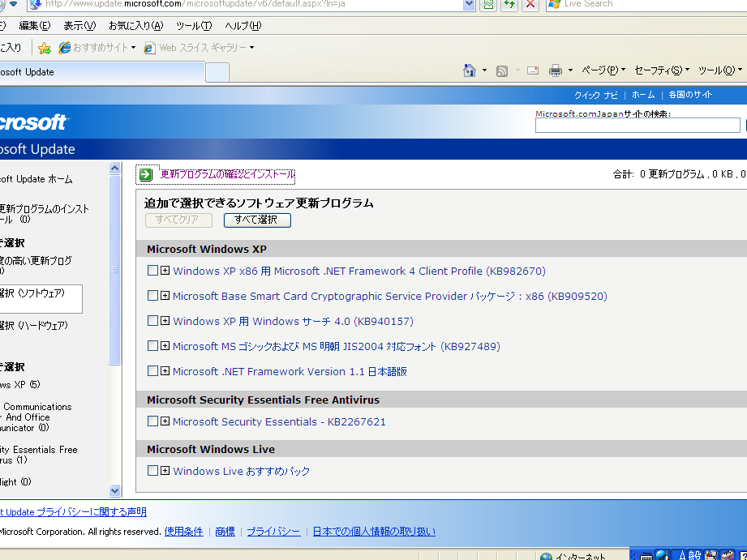Check the Microsoft Security Essentials KB2267621 checkbox
Viewport: 747px width, 560px height.
tap(152, 421)
